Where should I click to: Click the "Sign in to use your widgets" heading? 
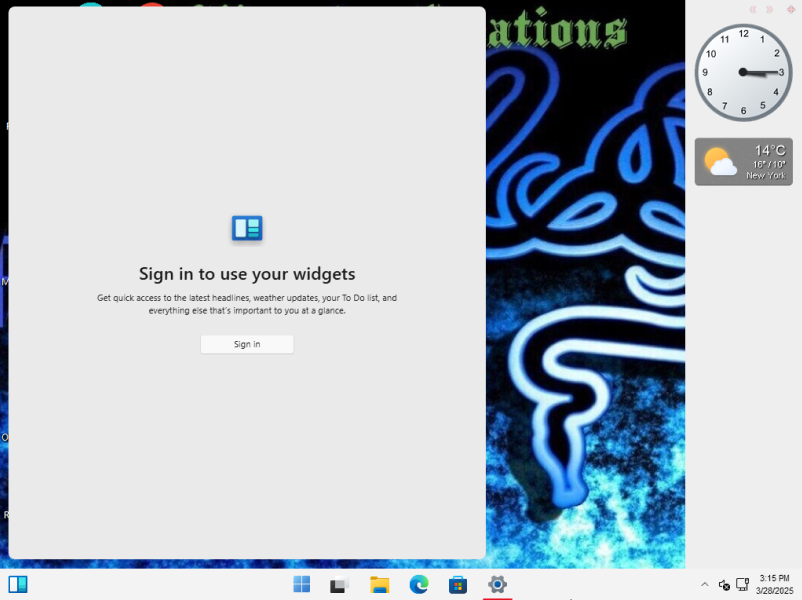(x=247, y=274)
